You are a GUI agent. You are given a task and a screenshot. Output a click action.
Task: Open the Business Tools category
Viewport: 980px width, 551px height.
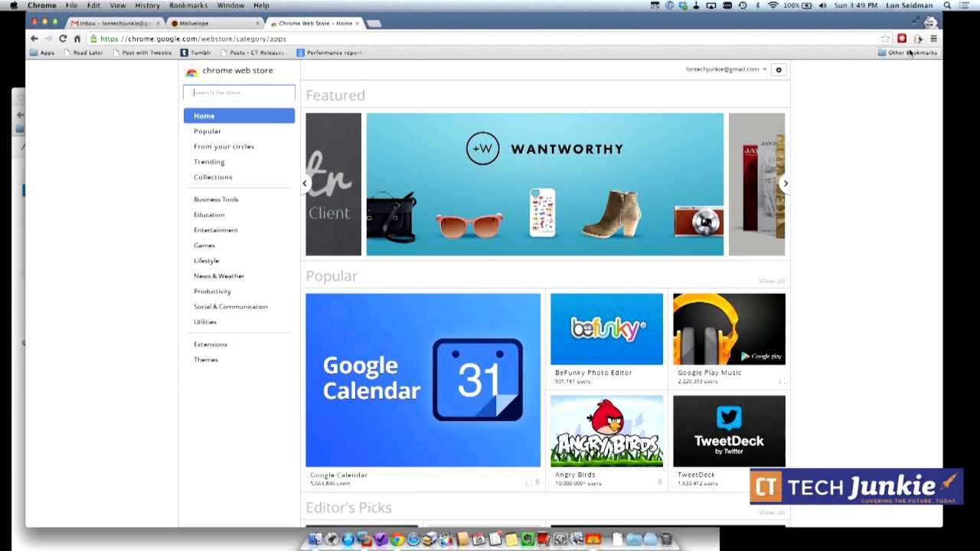coord(216,199)
